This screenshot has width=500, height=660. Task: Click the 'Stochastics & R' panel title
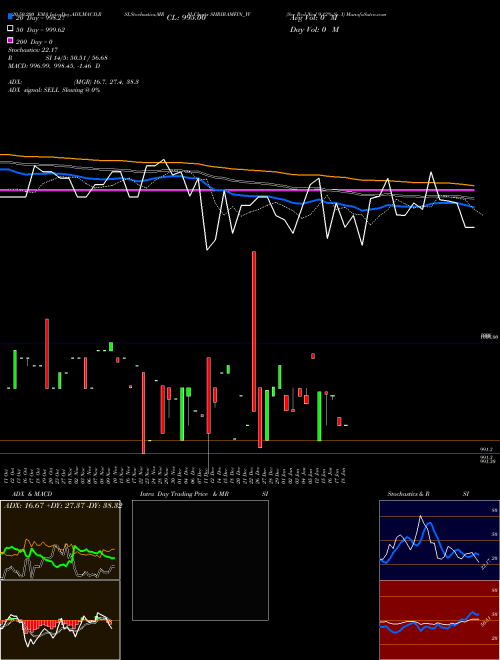[408, 494]
